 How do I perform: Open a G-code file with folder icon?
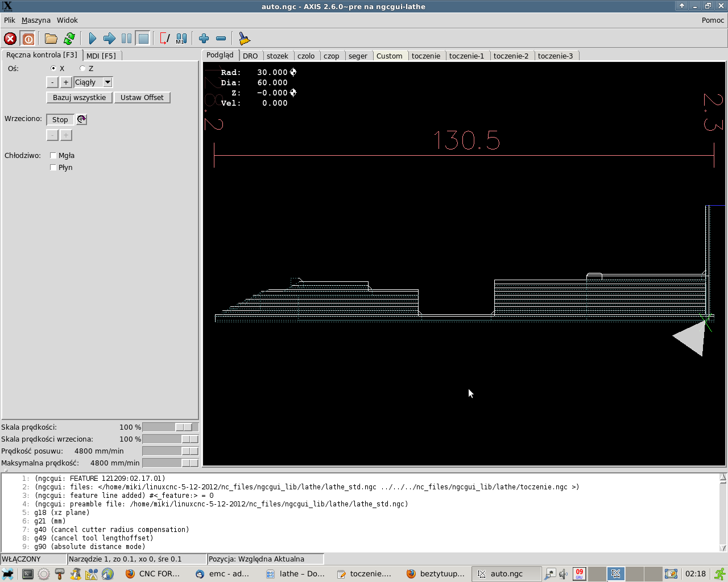point(51,39)
